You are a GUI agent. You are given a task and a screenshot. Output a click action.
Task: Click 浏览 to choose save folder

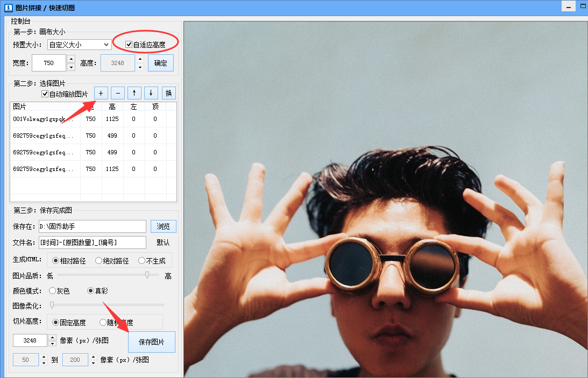[x=163, y=226]
